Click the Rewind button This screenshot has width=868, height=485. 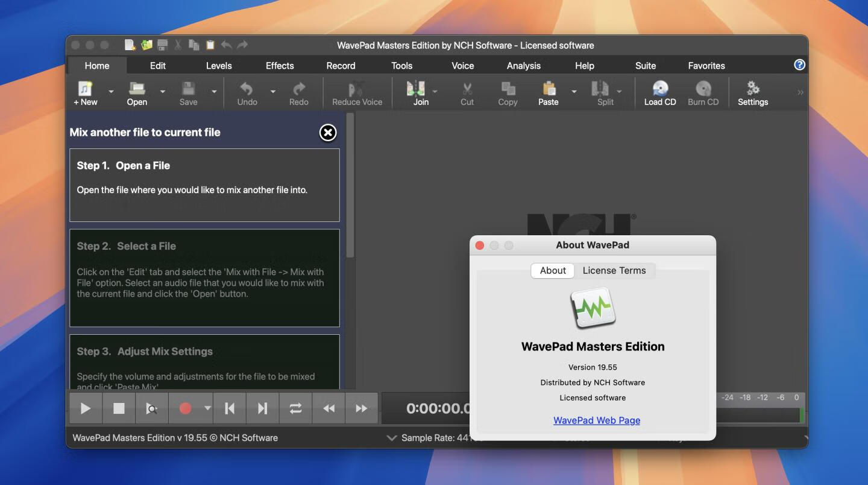[x=329, y=408]
